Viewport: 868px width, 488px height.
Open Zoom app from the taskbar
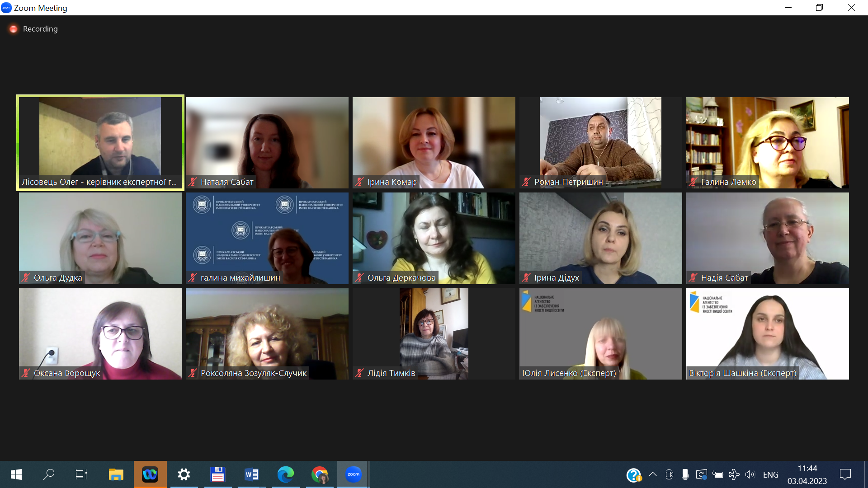[353, 474]
